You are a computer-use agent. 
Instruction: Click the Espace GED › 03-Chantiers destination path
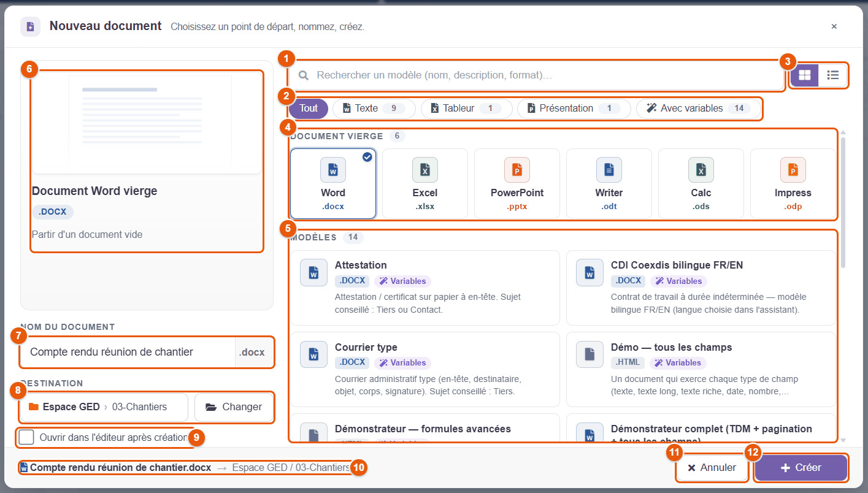pyautogui.click(x=104, y=407)
